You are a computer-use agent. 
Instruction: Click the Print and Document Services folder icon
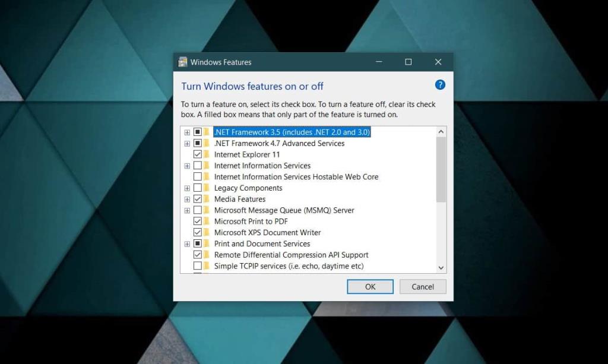pos(207,243)
